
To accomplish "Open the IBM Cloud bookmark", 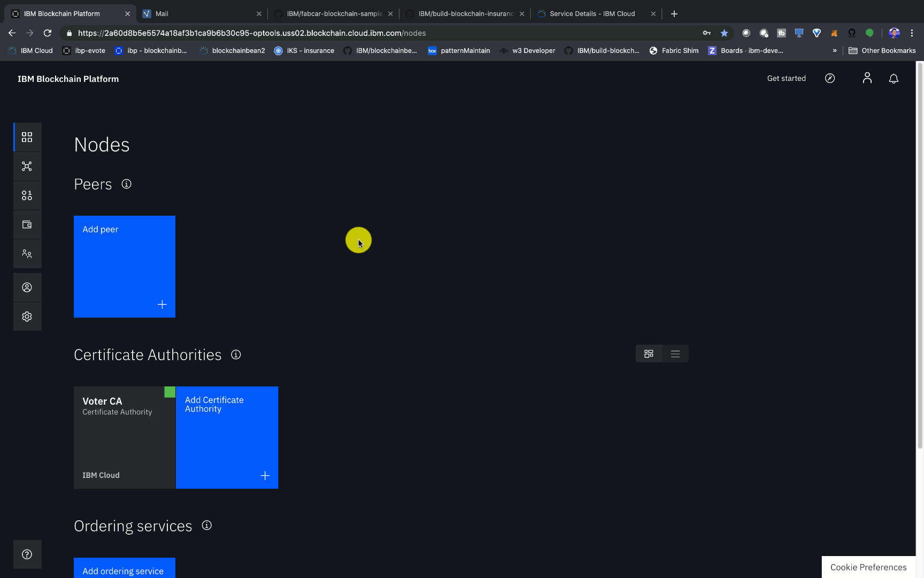I will click(30, 51).
